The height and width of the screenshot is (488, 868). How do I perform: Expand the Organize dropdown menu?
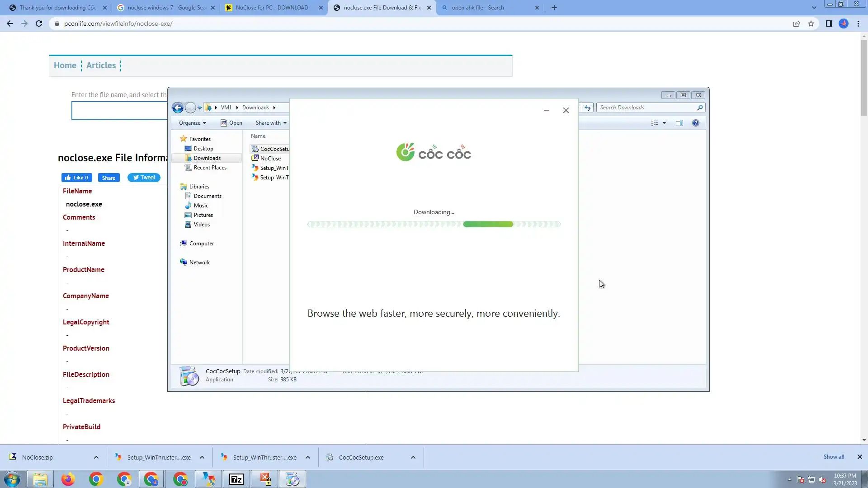coord(192,123)
